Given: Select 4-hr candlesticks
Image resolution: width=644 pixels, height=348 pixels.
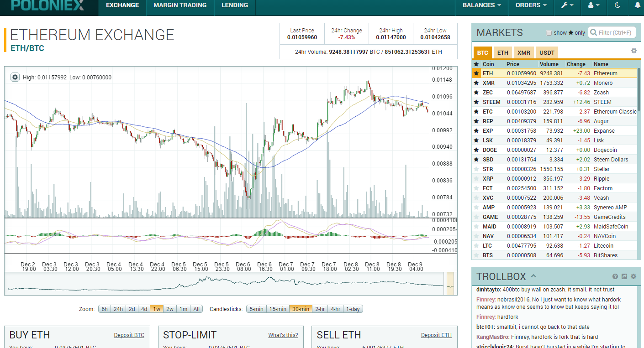Looking at the screenshot, I should pos(336,309).
